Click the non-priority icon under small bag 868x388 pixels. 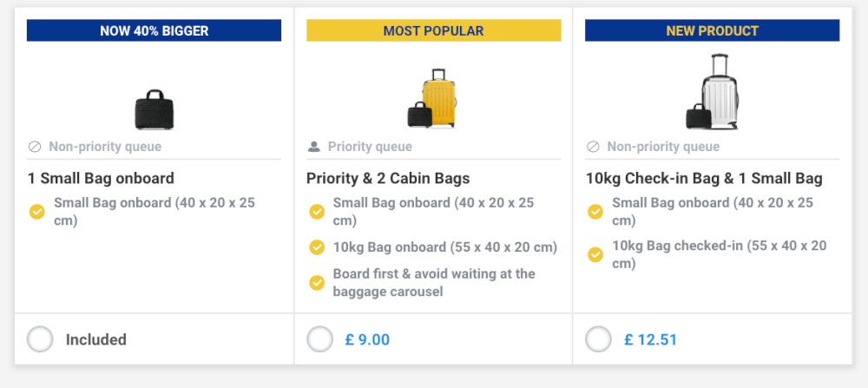click(x=35, y=147)
